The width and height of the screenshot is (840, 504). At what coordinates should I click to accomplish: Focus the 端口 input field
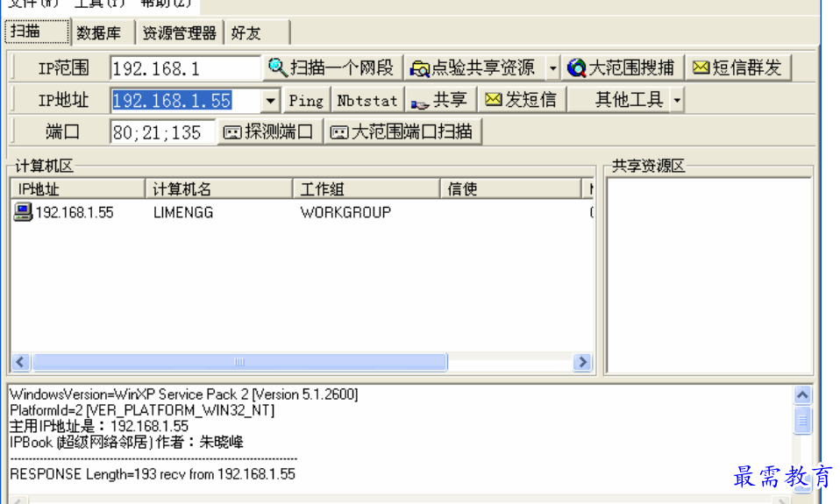point(163,132)
